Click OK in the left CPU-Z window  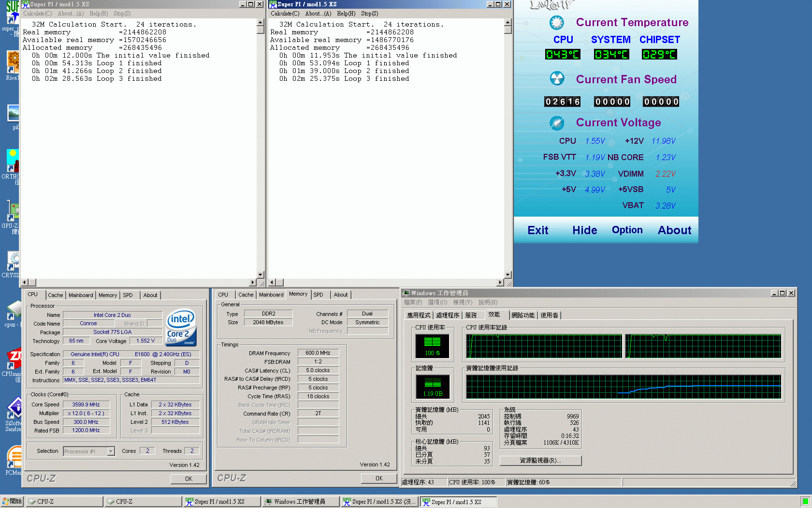point(188,478)
